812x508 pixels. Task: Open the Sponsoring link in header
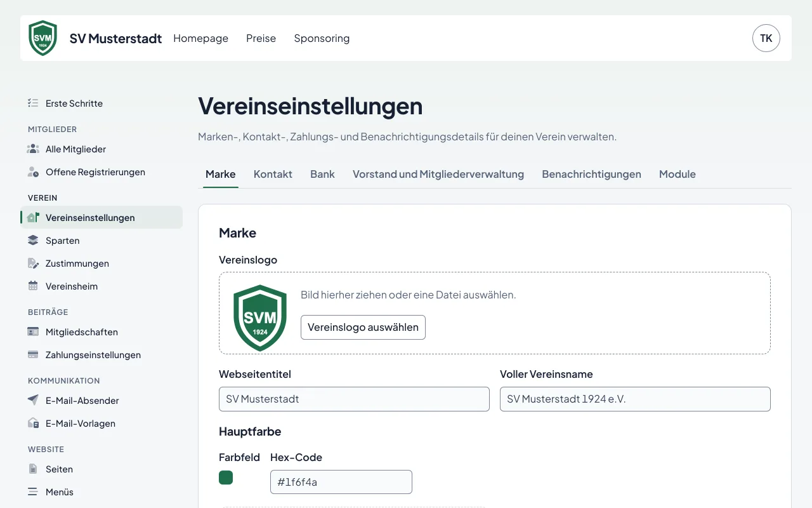coord(322,38)
